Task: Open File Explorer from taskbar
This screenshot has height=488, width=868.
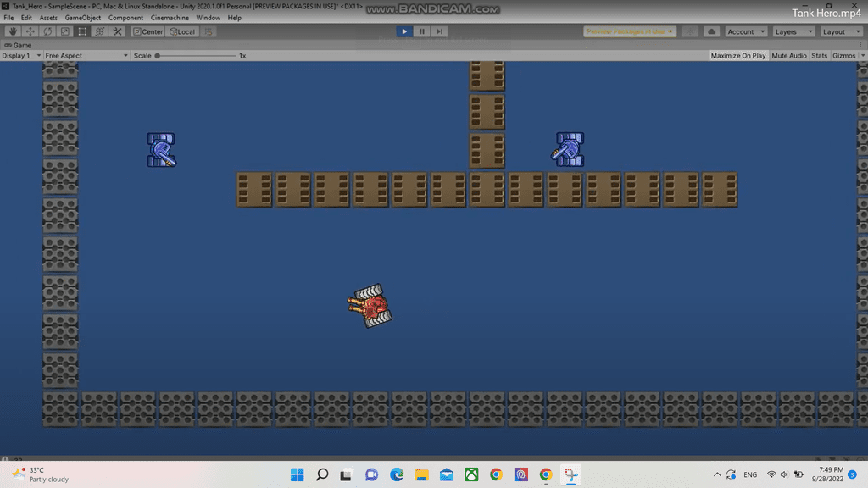Action: pos(421,474)
